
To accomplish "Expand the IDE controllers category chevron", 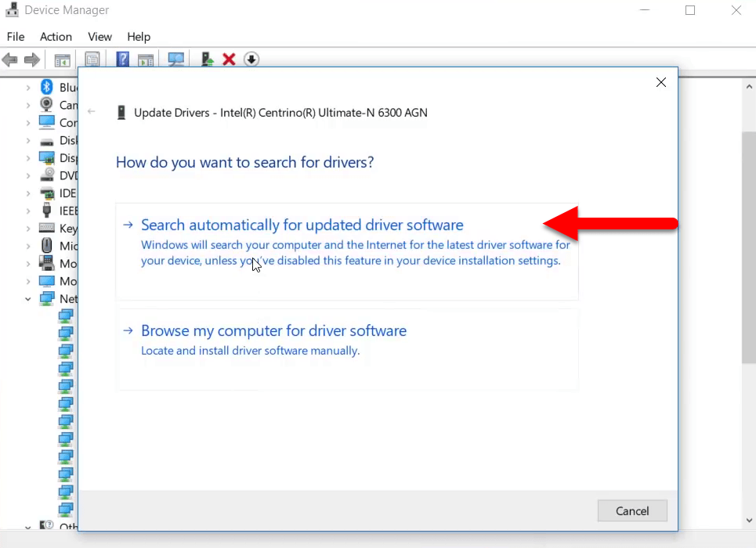I will 28,193.
